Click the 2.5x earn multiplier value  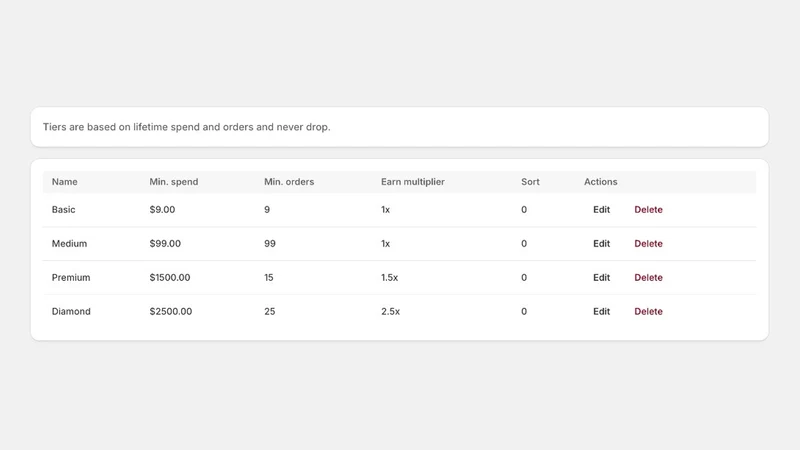(x=390, y=312)
